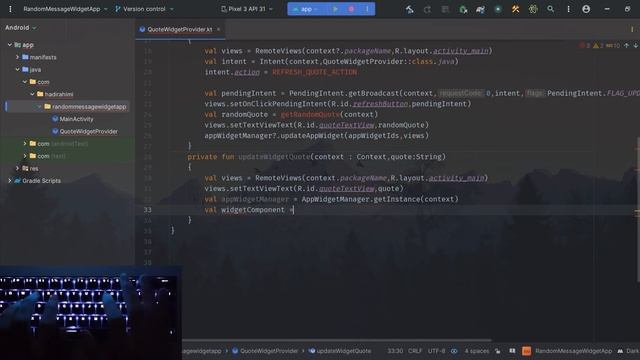Click QuoteWidgetProvider breadcrumb
Screen dimensions: 640x360
click(265, 351)
